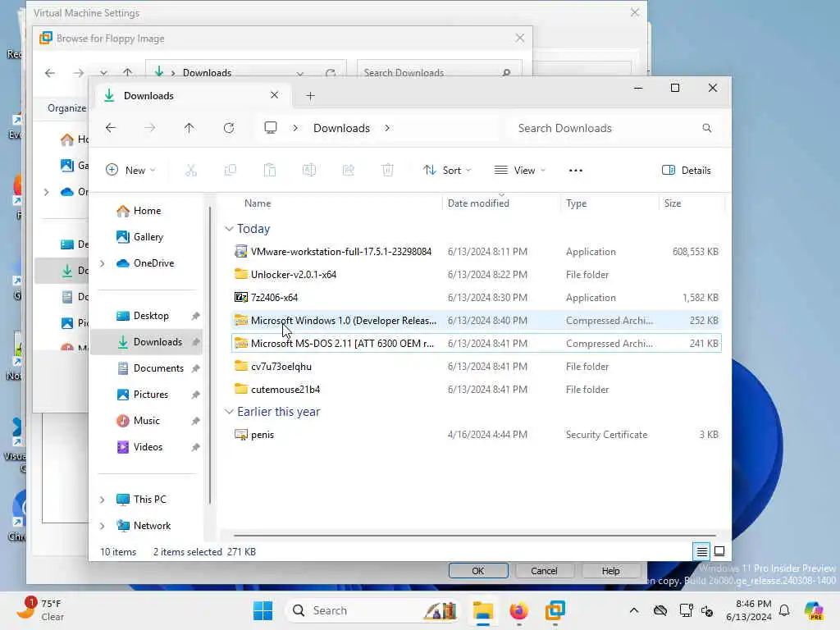Image resolution: width=840 pixels, height=630 pixels.
Task: Select the cutemouse21b4 folder
Action: click(x=477, y=390)
